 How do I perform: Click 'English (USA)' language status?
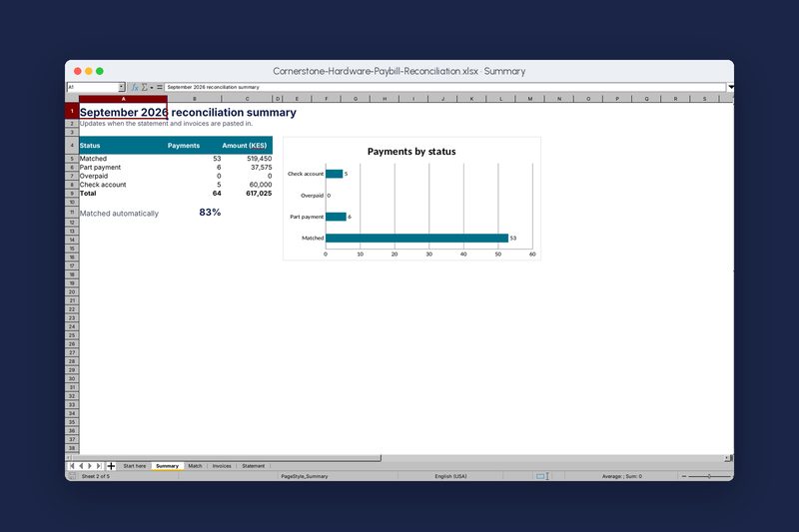point(450,476)
